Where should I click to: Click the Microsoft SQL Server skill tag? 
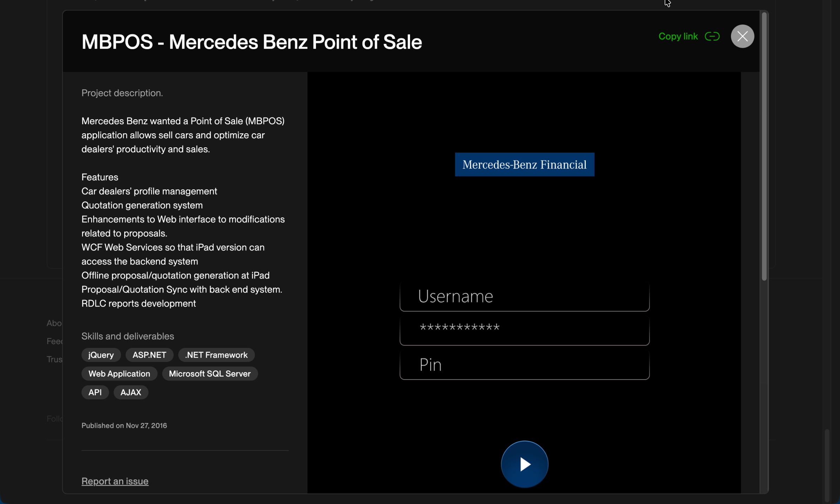coord(210,374)
